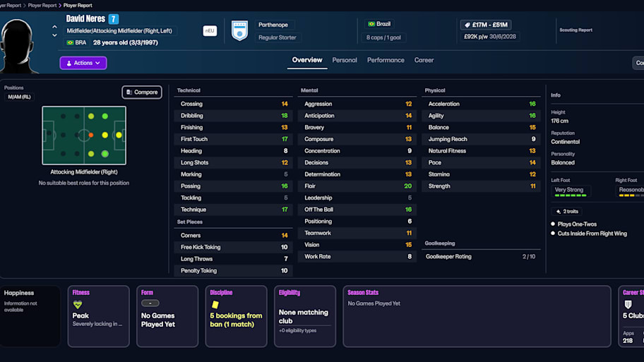
Task: Click the Compare button
Action: (142, 92)
